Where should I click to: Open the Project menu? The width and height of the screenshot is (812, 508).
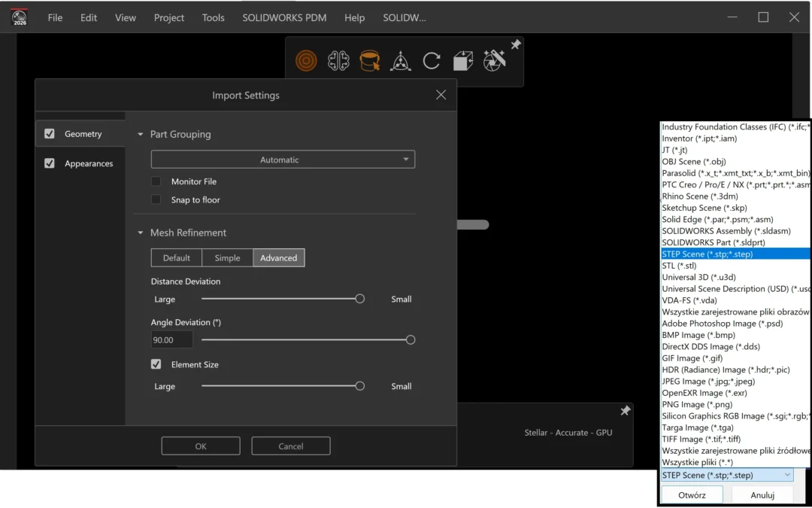coord(169,17)
